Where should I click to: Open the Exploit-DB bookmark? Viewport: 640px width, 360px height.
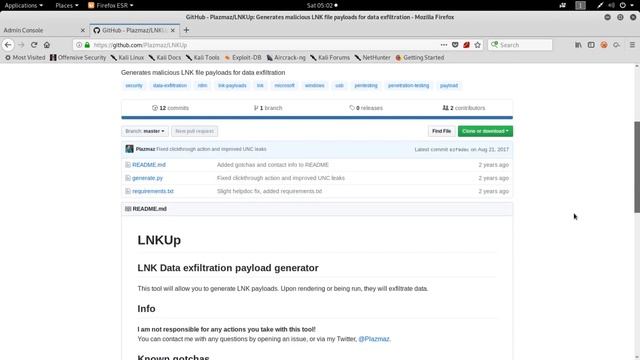tap(243, 58)
